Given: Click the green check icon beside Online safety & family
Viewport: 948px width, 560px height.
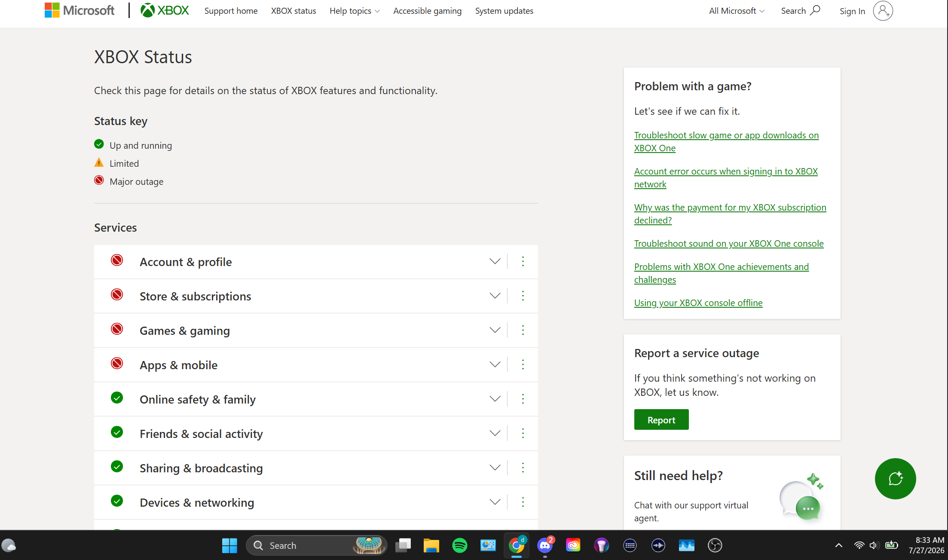Looking at the screenshot, I should 117,398.
